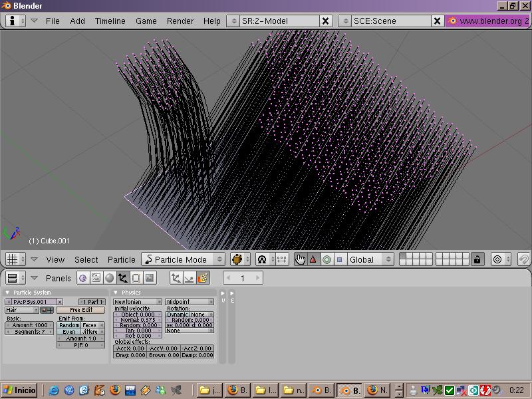Click the Amount: 1000 number slider
This screenshot has height=399, width=532.
30,325
